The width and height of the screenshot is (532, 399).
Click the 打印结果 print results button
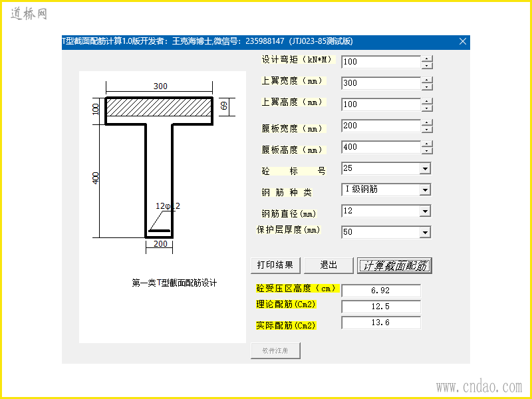275,265
